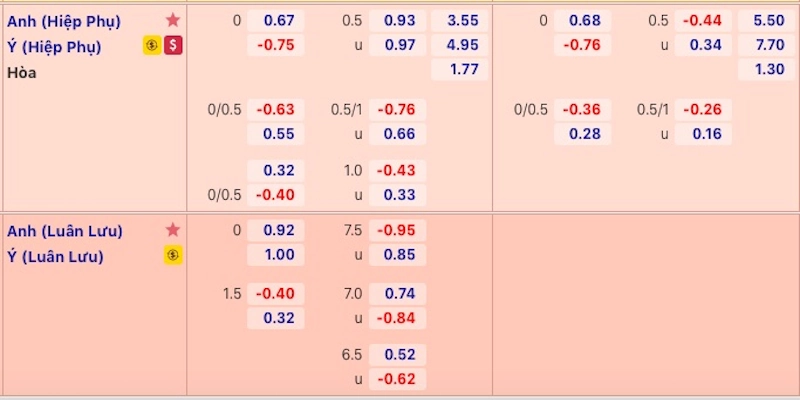Image resolution: width=800 pixels, height=400 pixels.
Task: Click the star beside Anh (Luân Lưu)
Action: pos(173,230)
